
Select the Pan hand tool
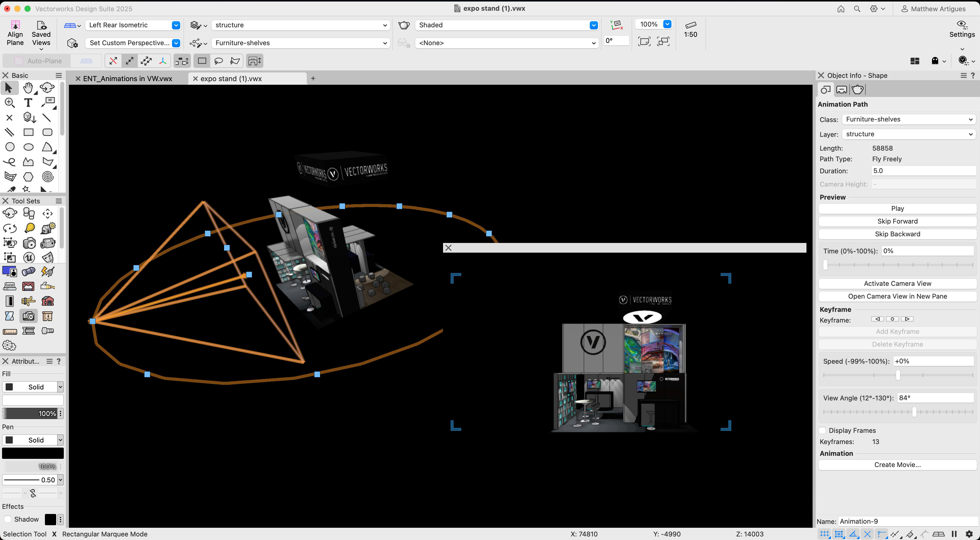click(28, 88)
